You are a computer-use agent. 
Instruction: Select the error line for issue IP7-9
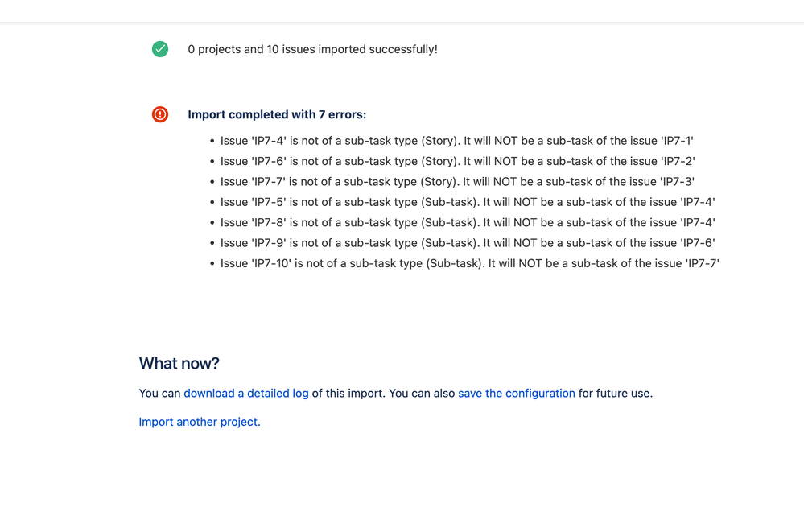coord(468,243)
